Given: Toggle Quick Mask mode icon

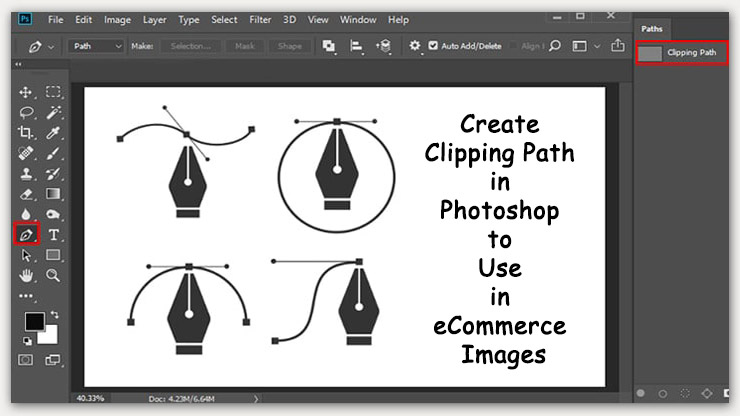Looking at the screenshot, I should click(27, 358).
